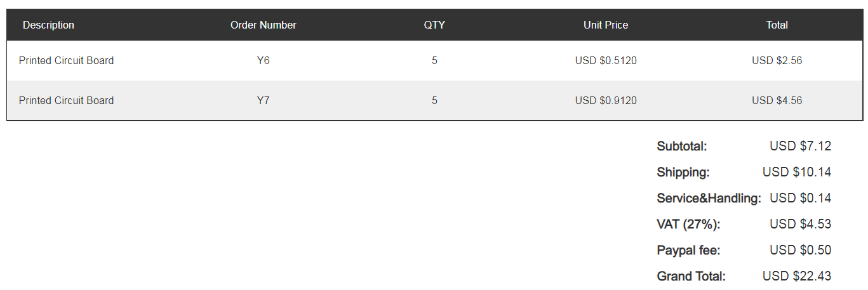Screen dimensions: 868x290
Task: Click the QTY column header
Action: coord(434,25)
